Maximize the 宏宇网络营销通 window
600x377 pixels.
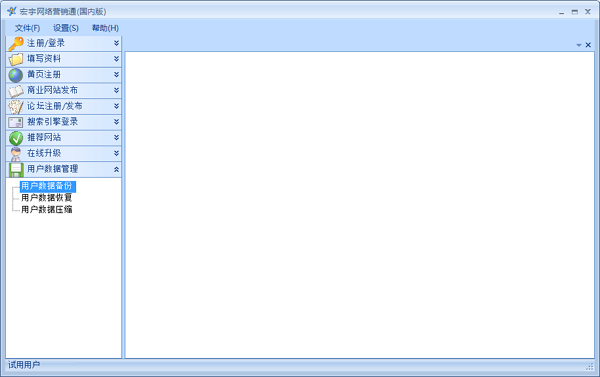[575, 12]
